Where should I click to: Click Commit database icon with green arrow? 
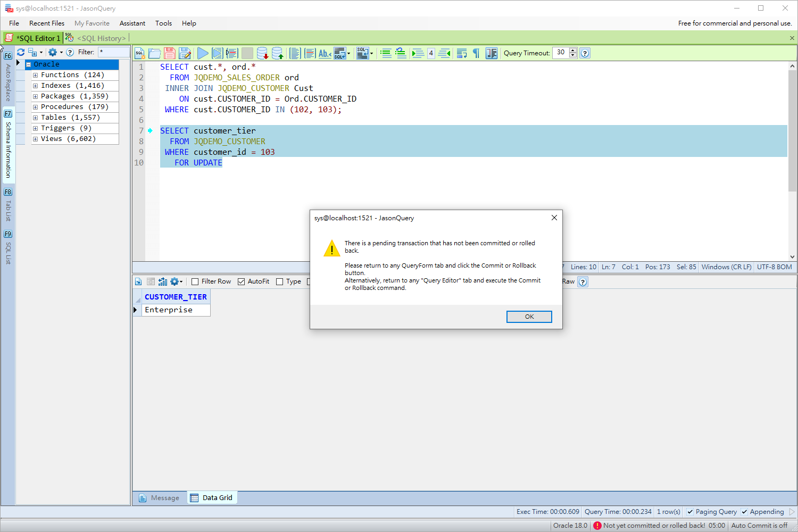pos(277,53)
